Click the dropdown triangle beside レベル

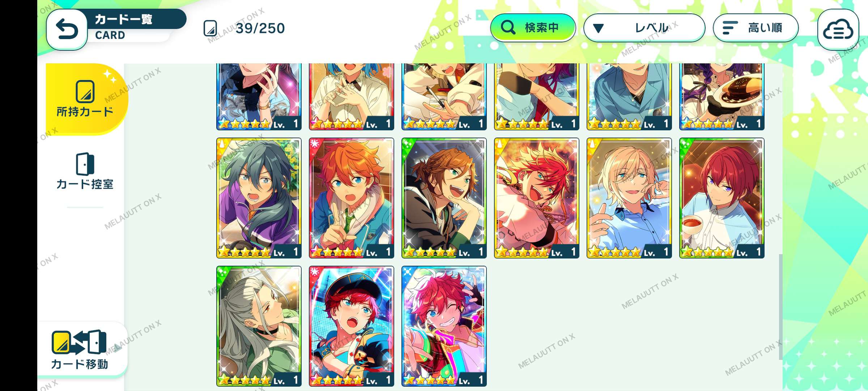tap(599, 28)
